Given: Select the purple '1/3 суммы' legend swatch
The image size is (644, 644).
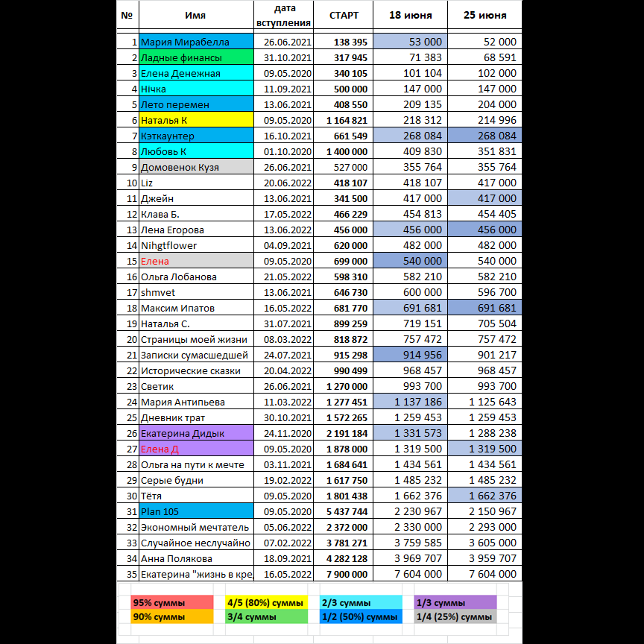Looking at the screenshot, I should pyautogui.click(x=455, y=602).
